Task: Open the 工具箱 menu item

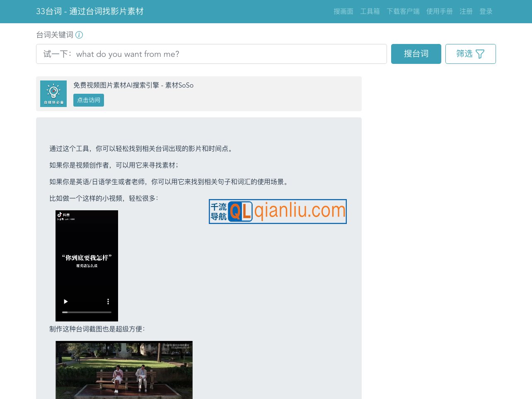Action: point(370,12)
